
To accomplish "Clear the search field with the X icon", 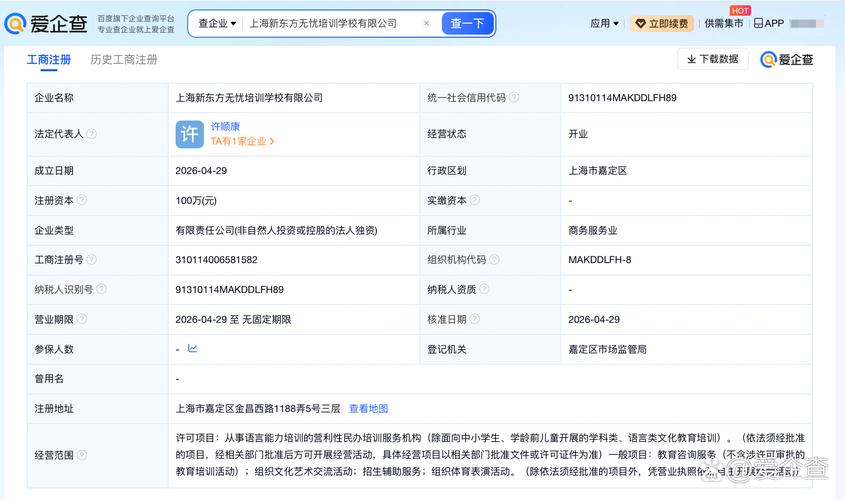I will pyautogui.click(x=426, y=23).
